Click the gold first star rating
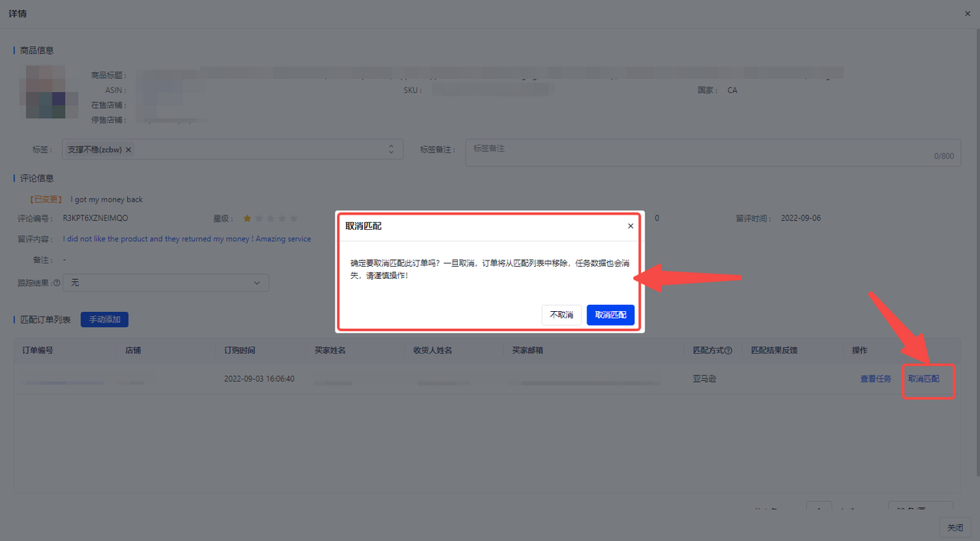The image size is (980, 541). click(x=247, y=218)
